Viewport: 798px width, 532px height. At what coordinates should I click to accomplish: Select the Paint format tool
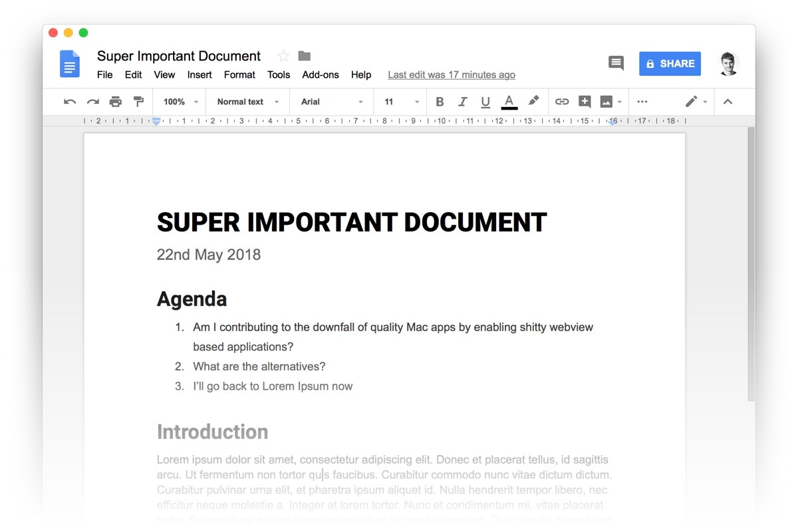pos(138,101)
